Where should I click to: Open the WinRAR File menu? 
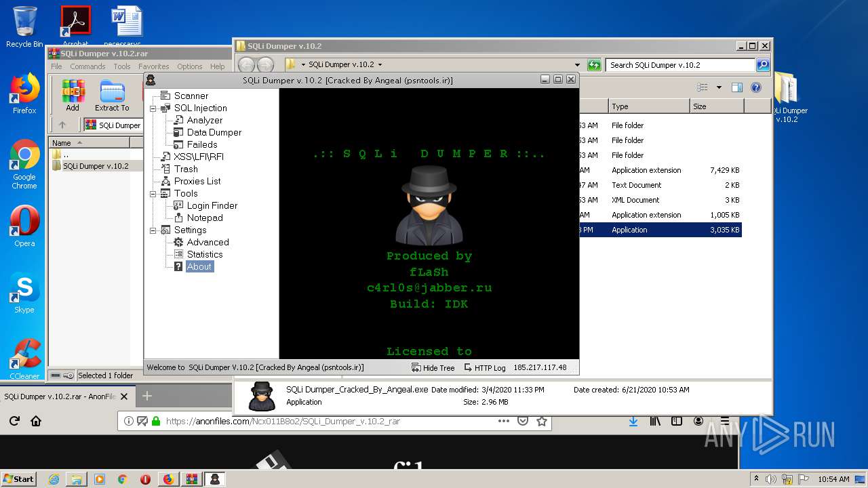click(x=56, y=66)
